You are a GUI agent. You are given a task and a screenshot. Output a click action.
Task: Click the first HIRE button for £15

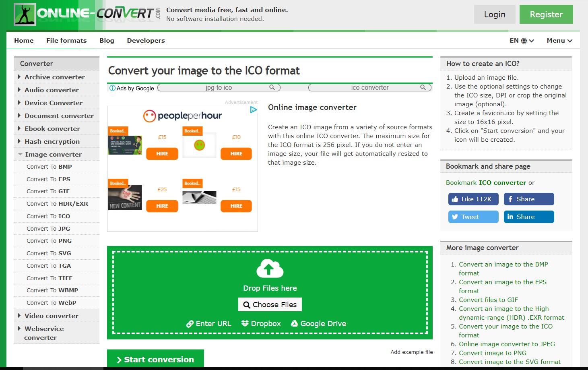(x=162, y=154)
